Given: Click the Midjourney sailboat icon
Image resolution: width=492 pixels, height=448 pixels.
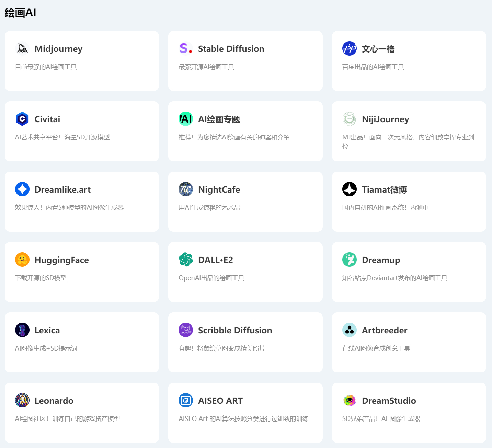Looking at the screenshot, I should tap(22, 48).
